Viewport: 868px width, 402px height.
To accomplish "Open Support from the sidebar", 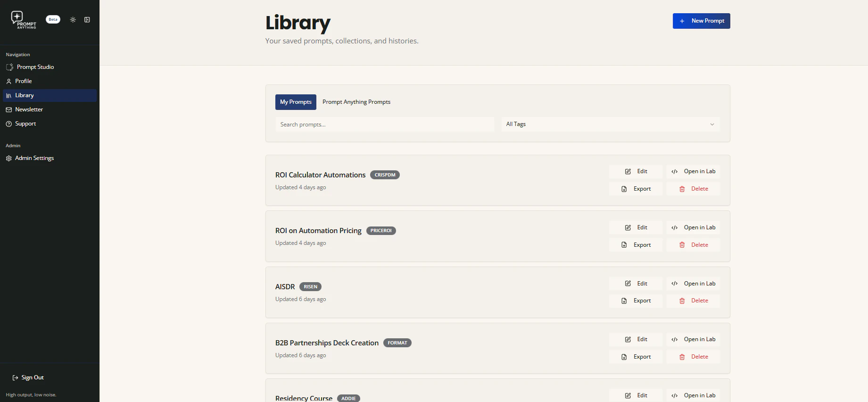I will click(x=50, y=124).
